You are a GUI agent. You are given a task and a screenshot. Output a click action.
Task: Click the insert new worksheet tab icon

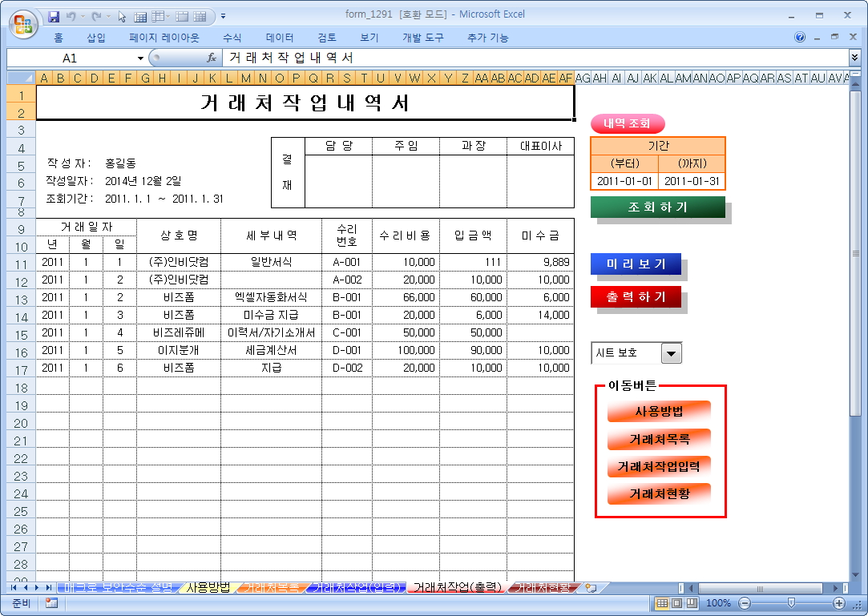591,588
